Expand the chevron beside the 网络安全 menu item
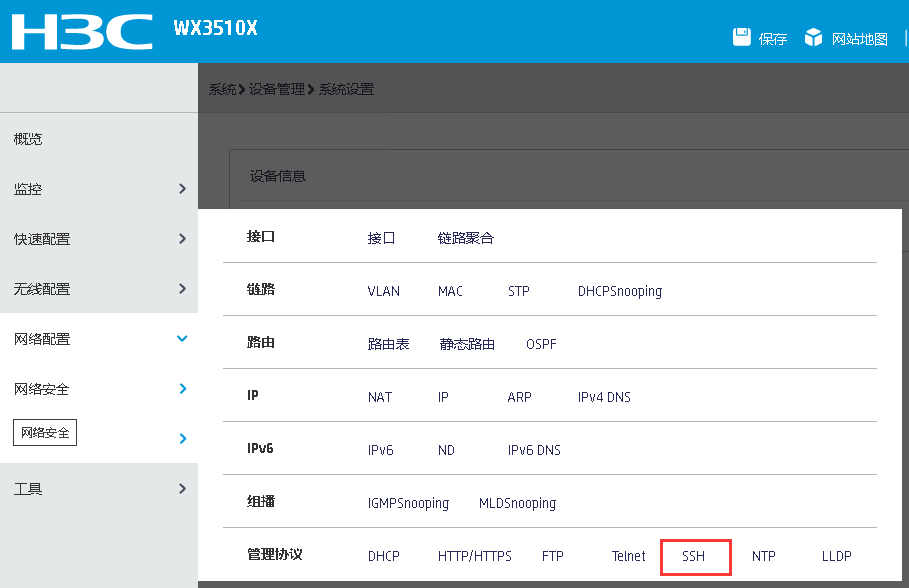 pyautogui.click(x=183, y=388)
